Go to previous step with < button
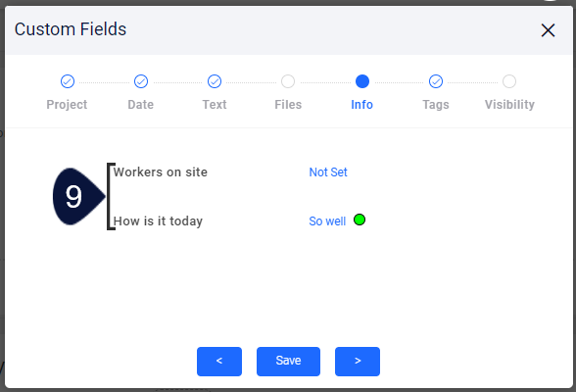This screenshot has width=576, height=392. (x=219, y=362)
